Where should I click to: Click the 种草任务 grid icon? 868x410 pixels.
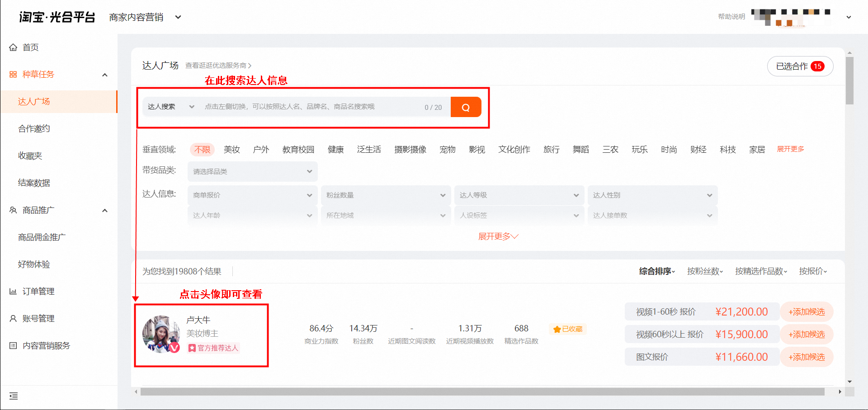click(x=13, y=75)
